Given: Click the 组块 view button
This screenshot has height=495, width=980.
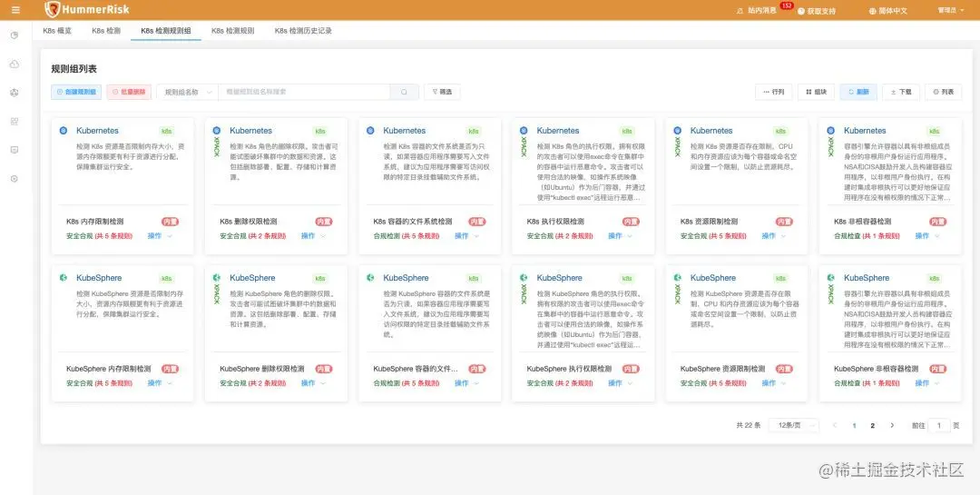Looking at the screenshot, I should 817,92.
